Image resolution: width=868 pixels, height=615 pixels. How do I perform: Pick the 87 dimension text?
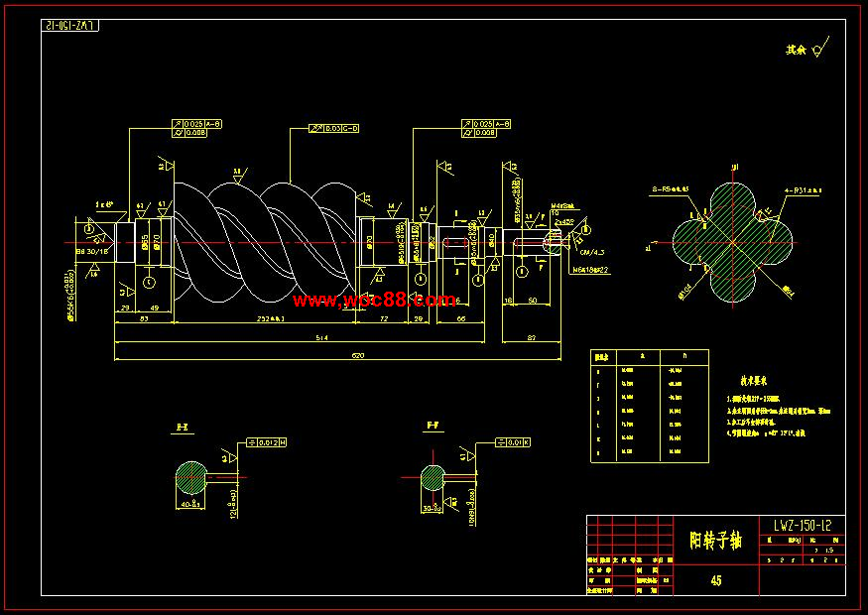[532, 337]
